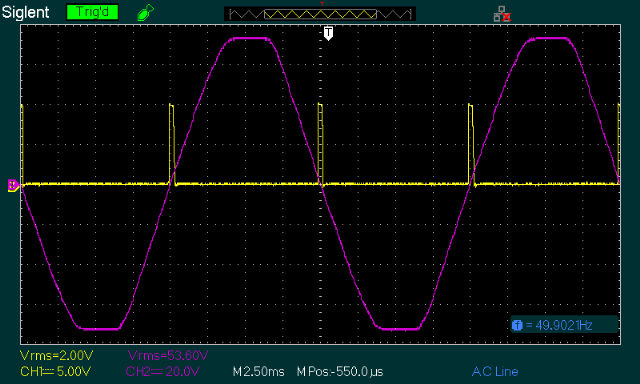This screenshot has height=384, width=640.
Task: Click the white trigger position T marker
Action: tap(328, 33)
